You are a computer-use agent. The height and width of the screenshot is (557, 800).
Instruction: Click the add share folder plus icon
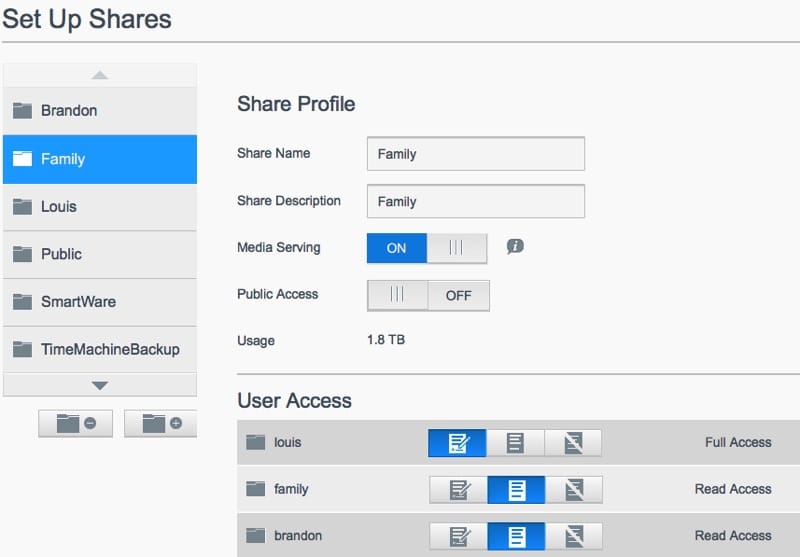pos(160,423)
